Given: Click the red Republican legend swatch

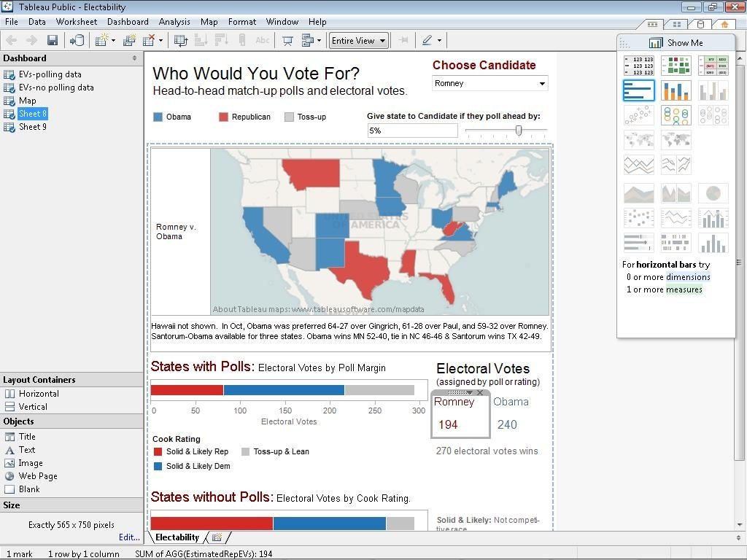Looking at the screenshot, I should click(x=223, y=117).
